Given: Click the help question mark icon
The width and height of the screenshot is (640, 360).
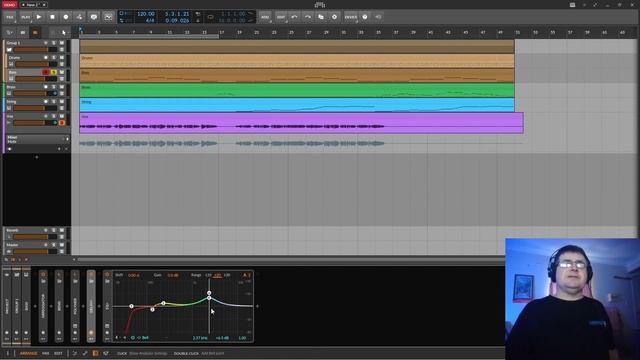Looking at the screenshot, I should click(365, 17).
